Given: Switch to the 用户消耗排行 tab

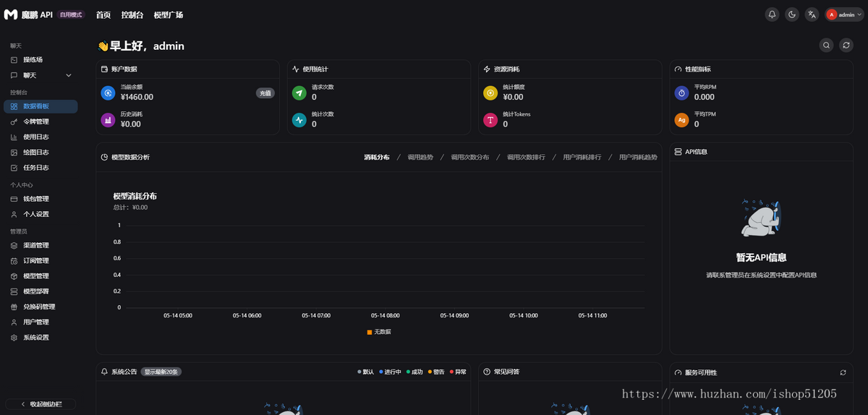Looking at the screenshot, I should (582, 157).
